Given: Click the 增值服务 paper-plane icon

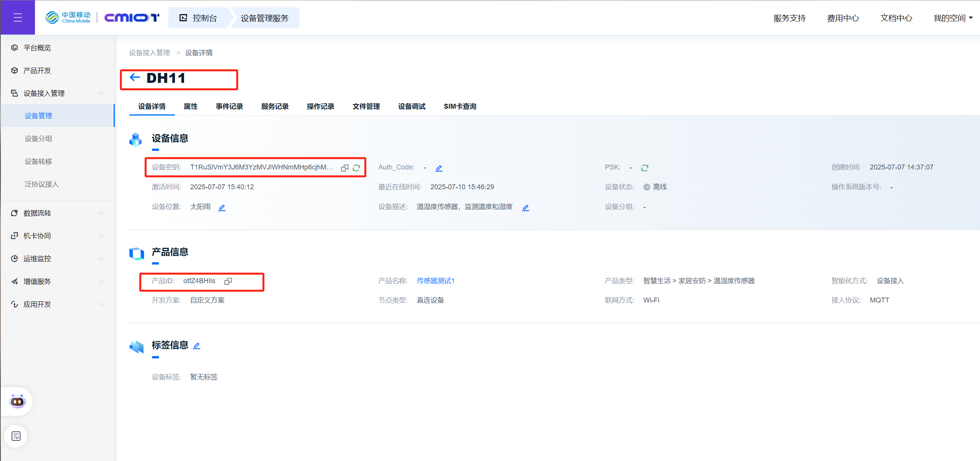Looking at the screenshot, I should point(14,282).
